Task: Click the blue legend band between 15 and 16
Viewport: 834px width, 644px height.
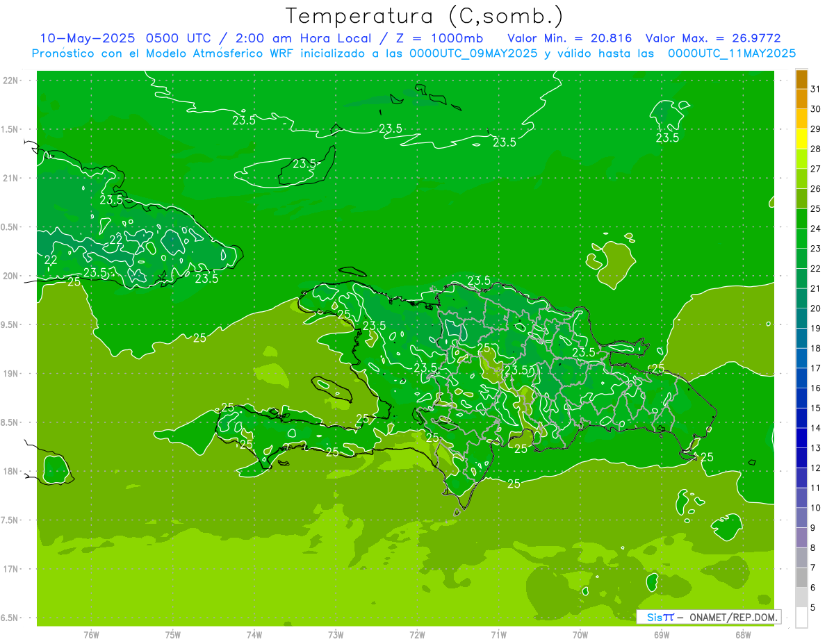Action: click(x=801, y=398)
